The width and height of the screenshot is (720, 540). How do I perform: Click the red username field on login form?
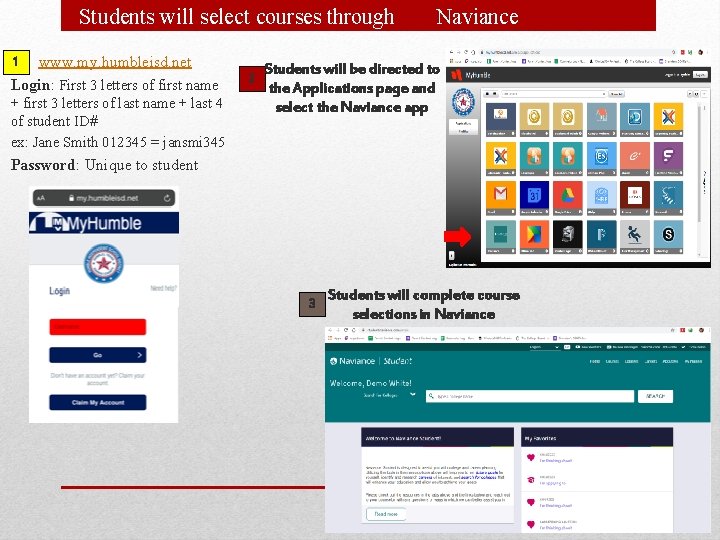click(x=98, y=327)
